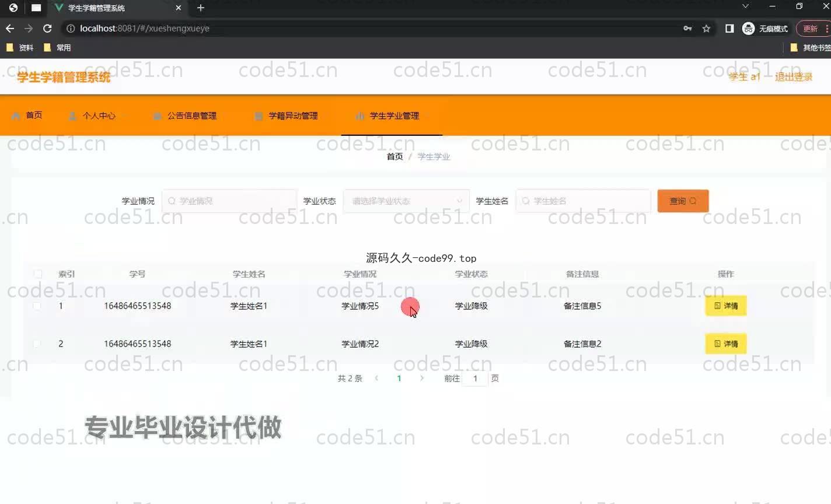Viewport: 831px width, 504px height.
Task: Click the 学生姓名 search input field
Action: pyautogui.click(x=584, y=201)
